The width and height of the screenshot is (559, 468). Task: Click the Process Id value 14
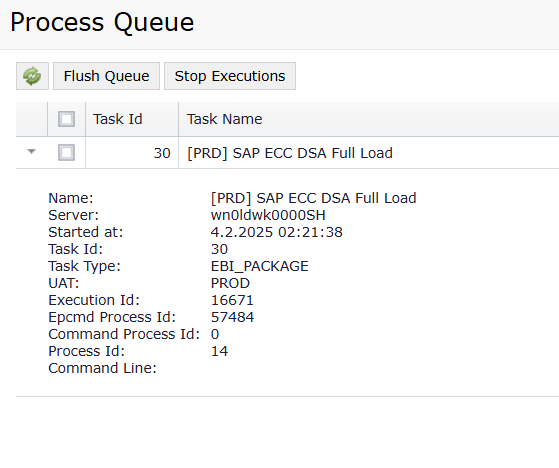[220, 351]
